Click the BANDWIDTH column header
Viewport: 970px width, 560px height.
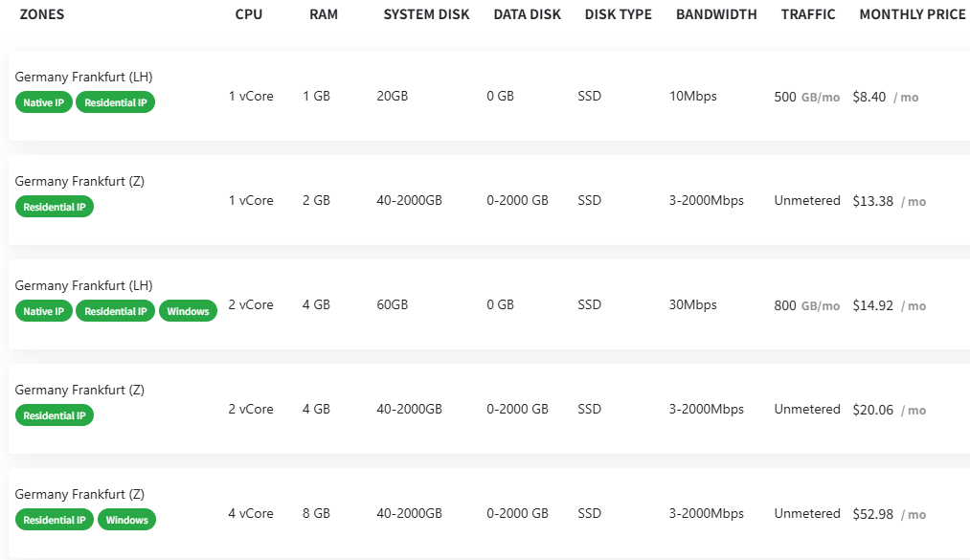click(x=716, y=14)
